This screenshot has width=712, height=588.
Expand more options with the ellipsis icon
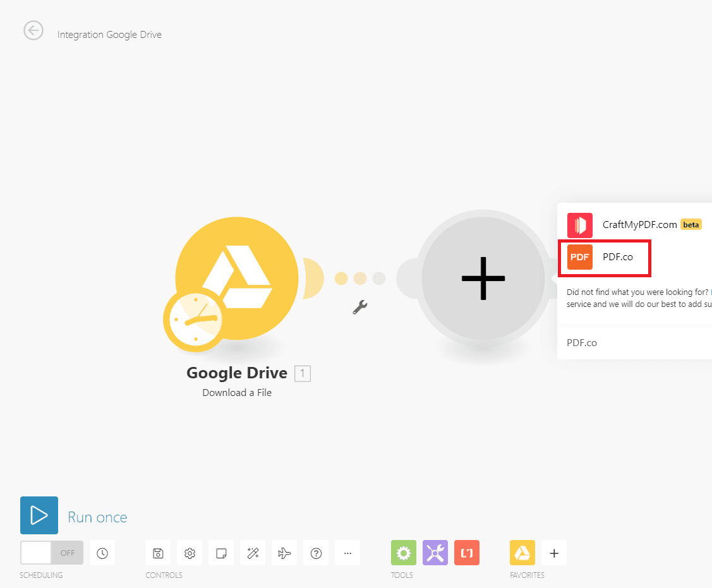347,553
